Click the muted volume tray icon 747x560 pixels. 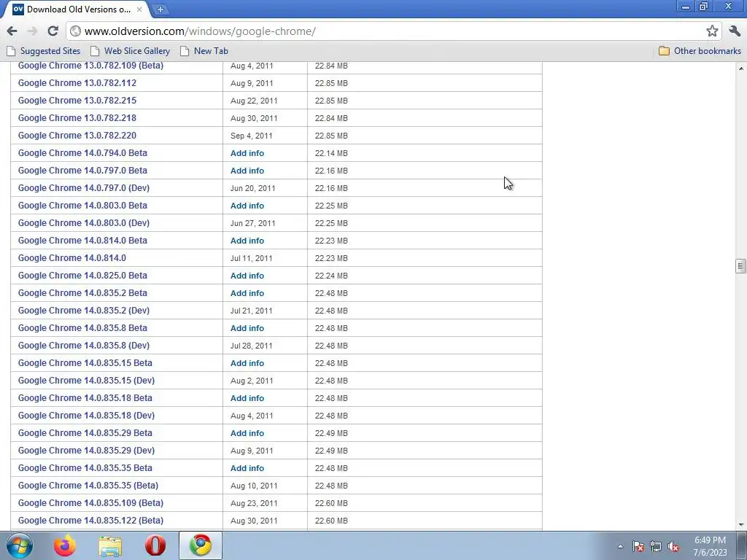673,546
